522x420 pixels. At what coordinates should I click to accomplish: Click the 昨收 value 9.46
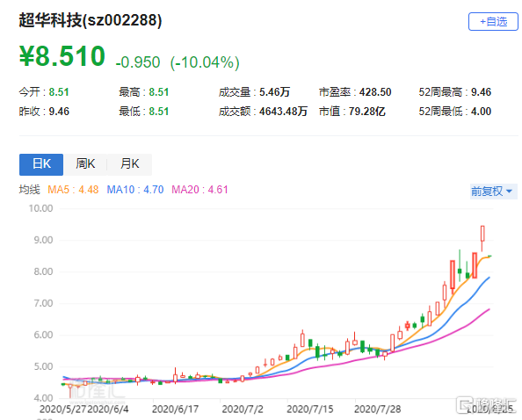[59, 112]
